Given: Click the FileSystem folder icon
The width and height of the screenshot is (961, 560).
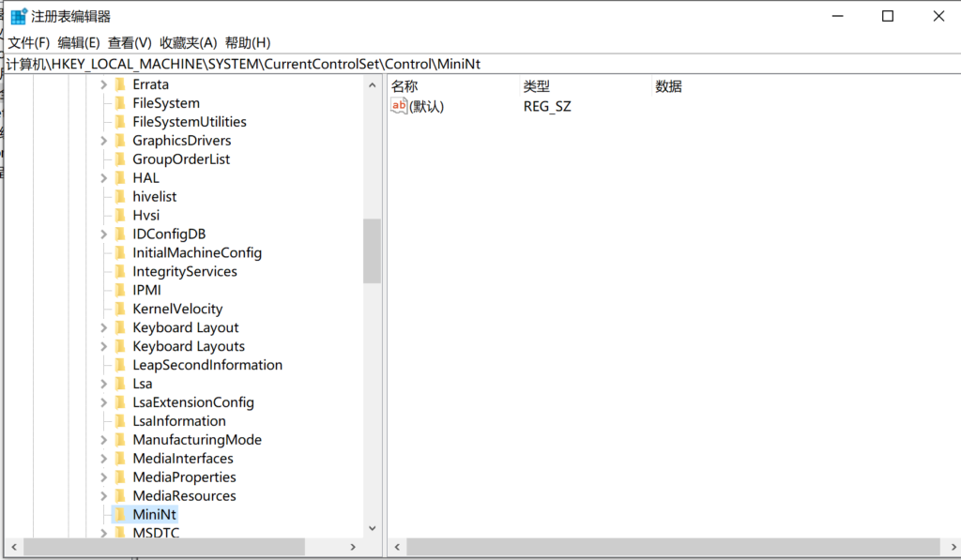Looking at the screenshot, I should pyautogui.click(x=121, y=103).
